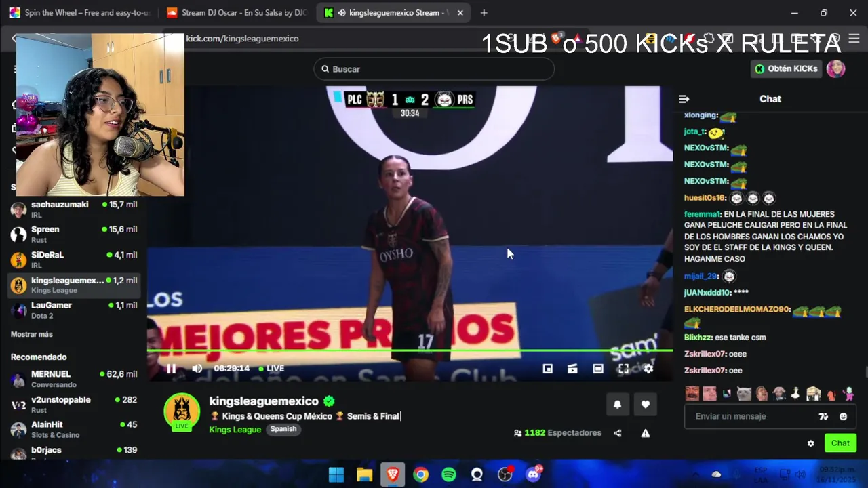
Task: Share the stream via share icon
Action: tap(617, 433)
